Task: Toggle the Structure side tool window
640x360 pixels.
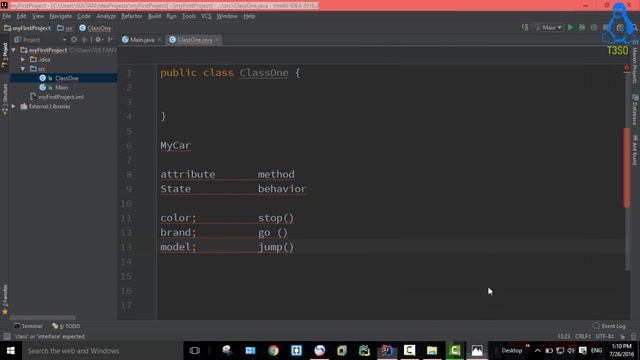Action: 4,99
